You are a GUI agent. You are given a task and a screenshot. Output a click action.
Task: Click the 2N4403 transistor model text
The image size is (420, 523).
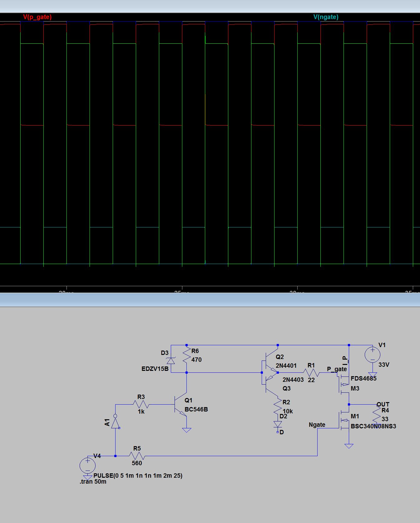pyautogui.click(x=293, y=380)
